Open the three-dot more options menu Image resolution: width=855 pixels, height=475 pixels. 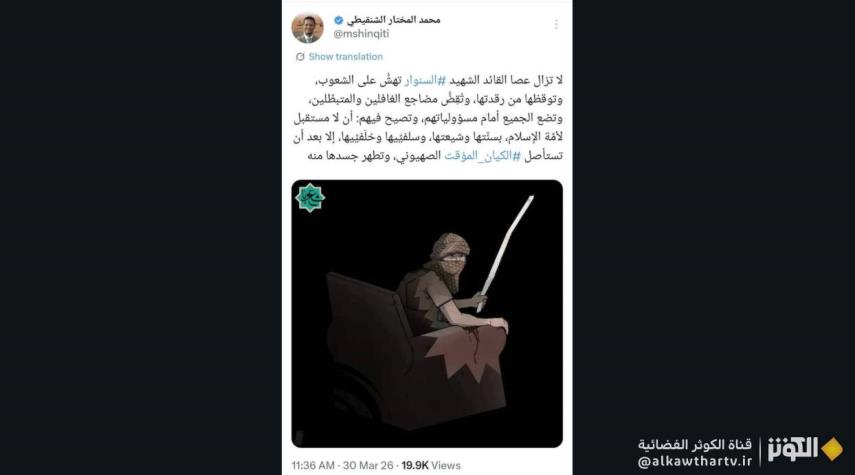(556, 25)
